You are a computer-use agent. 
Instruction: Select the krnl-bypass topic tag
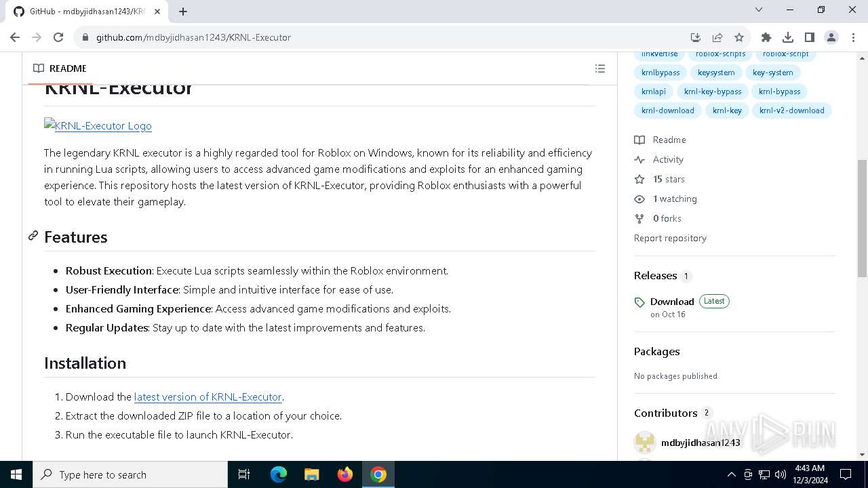[x=780, y=91]
